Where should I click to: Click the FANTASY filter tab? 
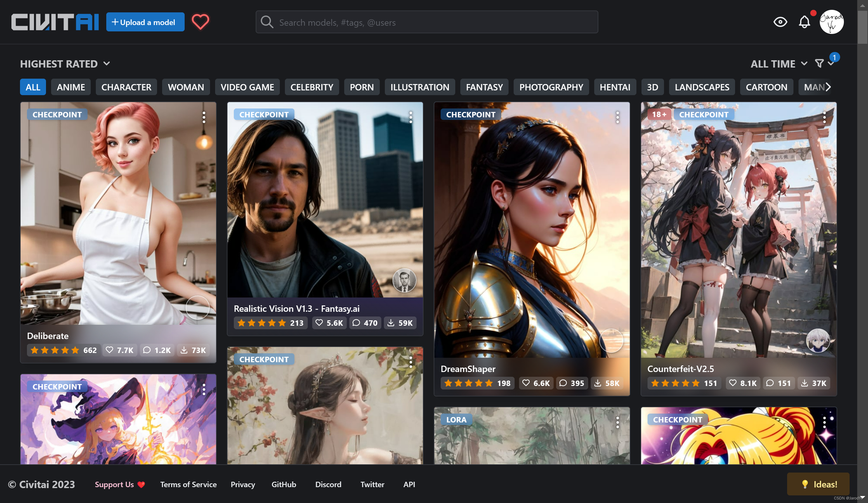[485, 87]
